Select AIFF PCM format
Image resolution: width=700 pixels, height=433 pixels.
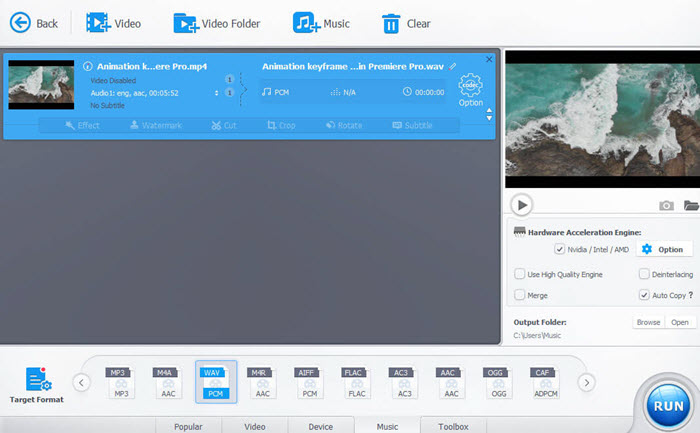click(309, 383)
